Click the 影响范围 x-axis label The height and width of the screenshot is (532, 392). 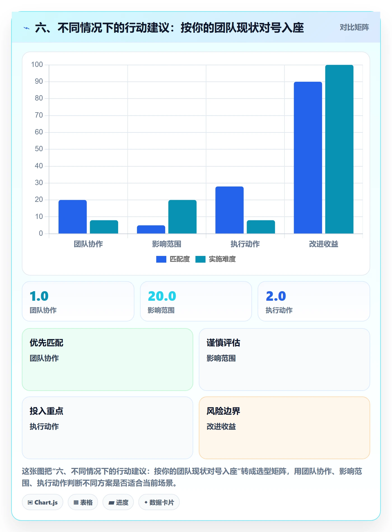tap(167, 244)
